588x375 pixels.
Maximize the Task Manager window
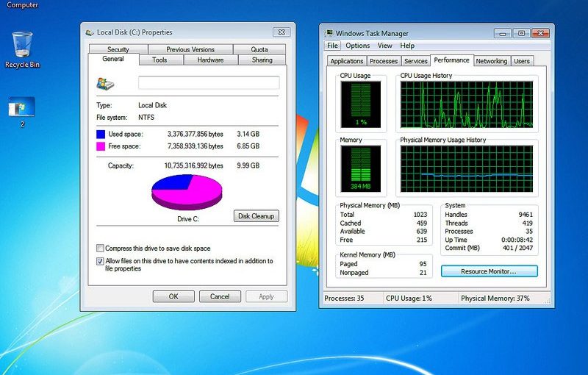[x=521, y=33]
